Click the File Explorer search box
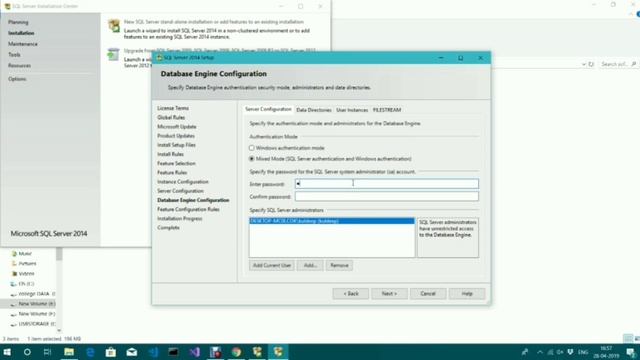 [618, 64]
